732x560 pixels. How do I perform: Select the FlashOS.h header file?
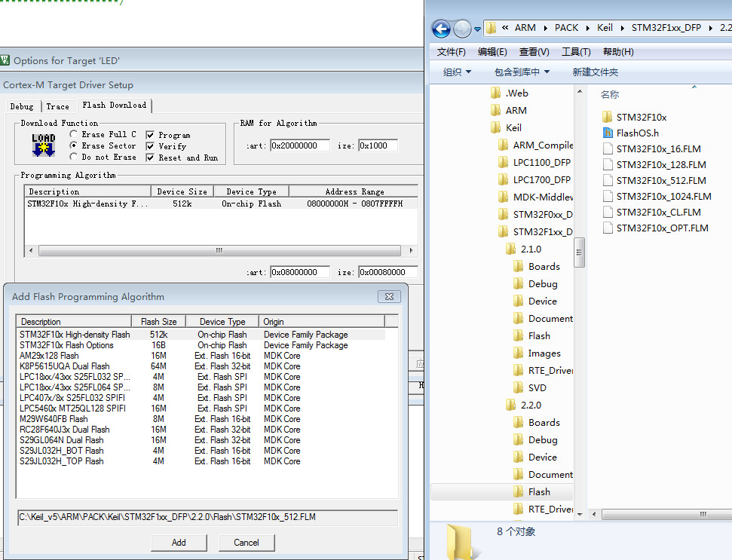point(630,133)
